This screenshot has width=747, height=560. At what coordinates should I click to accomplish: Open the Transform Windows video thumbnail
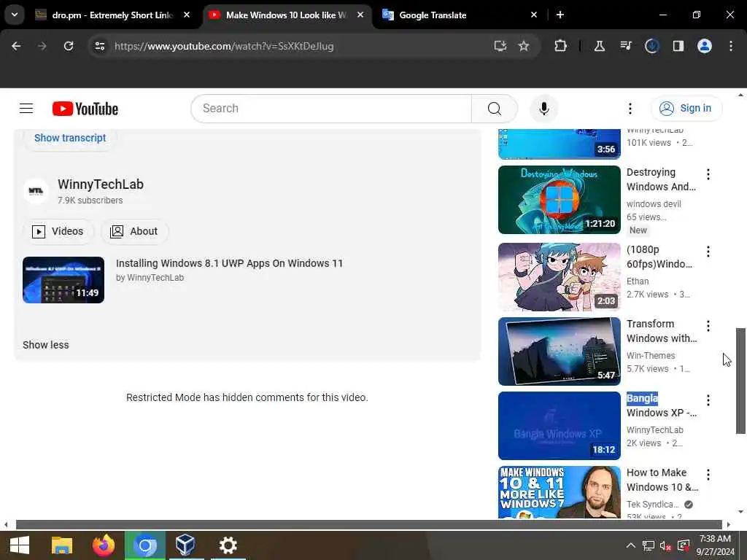[560, 351]
